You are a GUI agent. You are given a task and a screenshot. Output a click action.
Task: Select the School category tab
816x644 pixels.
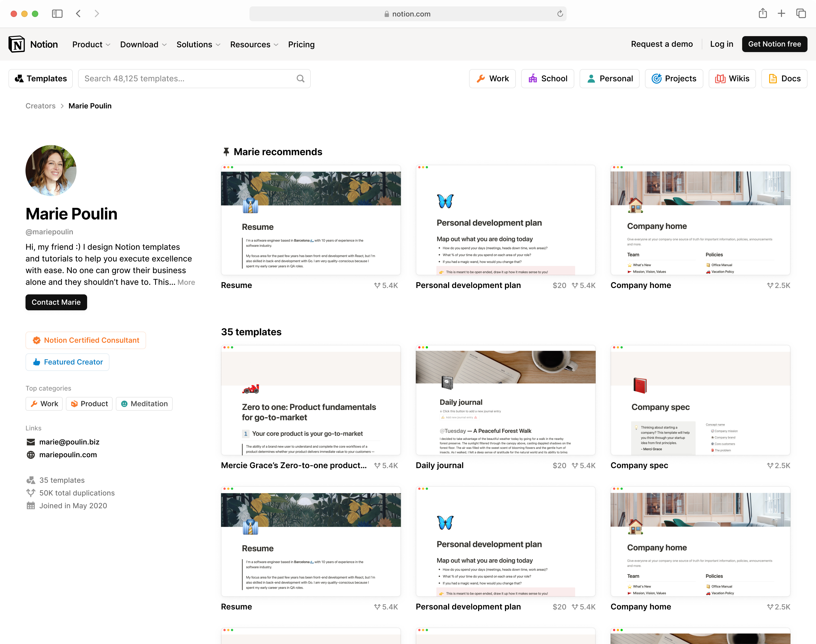pyautogui.click(x=547, y=78)
